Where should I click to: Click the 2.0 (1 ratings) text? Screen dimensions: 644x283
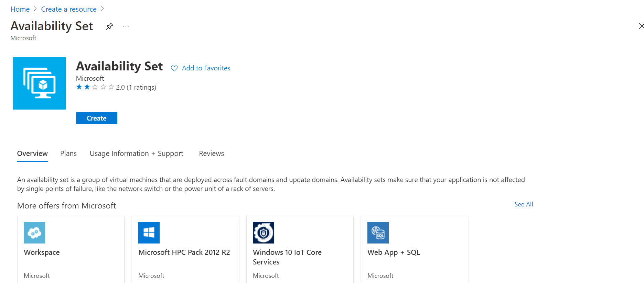click(x=136, y=87)
